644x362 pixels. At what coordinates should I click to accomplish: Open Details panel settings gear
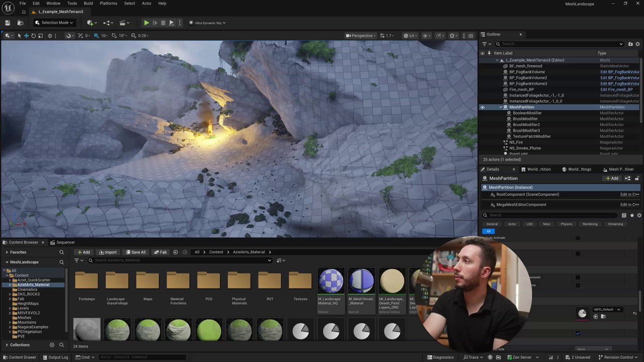coord(639,215)
